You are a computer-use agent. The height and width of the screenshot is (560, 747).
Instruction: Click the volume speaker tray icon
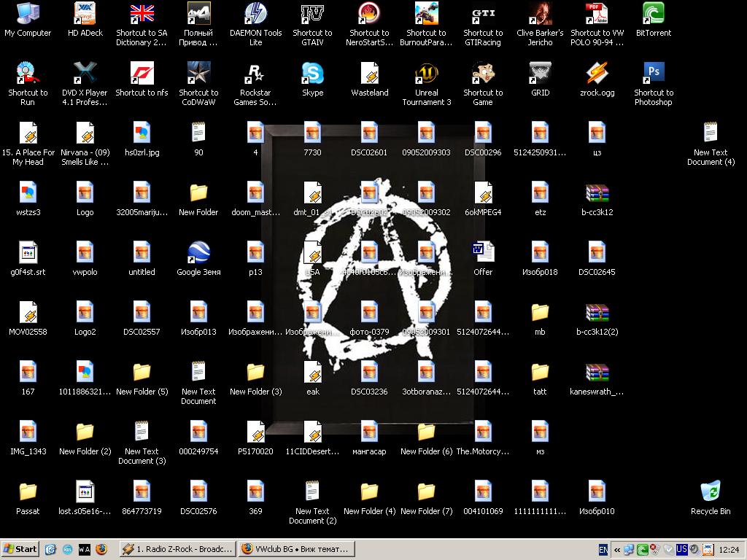pos(694,549)
